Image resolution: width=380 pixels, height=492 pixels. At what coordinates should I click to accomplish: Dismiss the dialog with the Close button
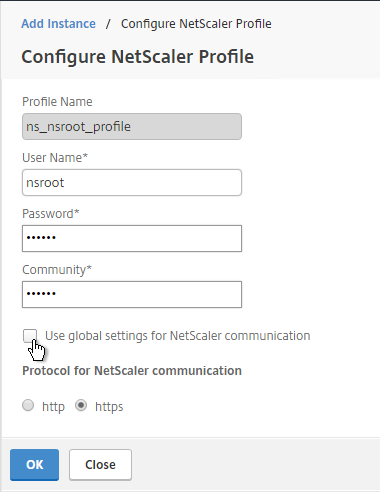point(100,465)
